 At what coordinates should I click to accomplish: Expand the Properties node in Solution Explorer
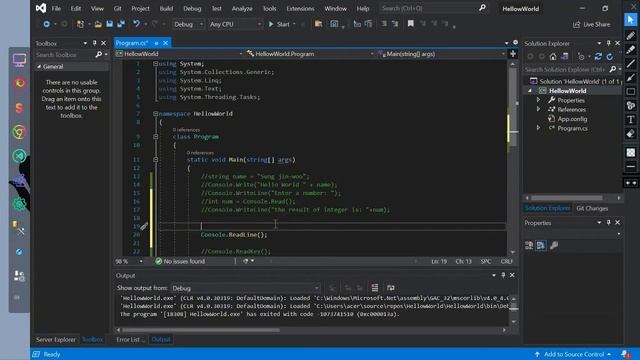(538, 100)
